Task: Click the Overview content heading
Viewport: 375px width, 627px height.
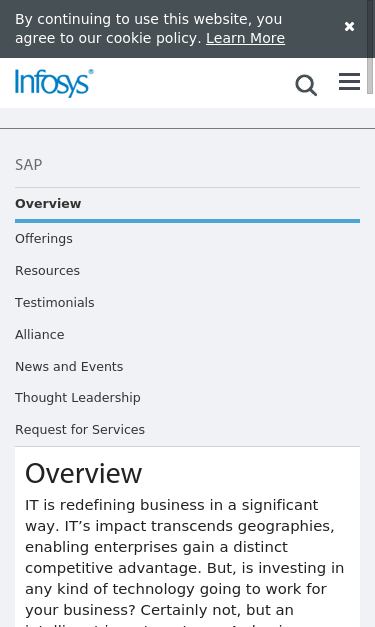Action: coord(84,474)
